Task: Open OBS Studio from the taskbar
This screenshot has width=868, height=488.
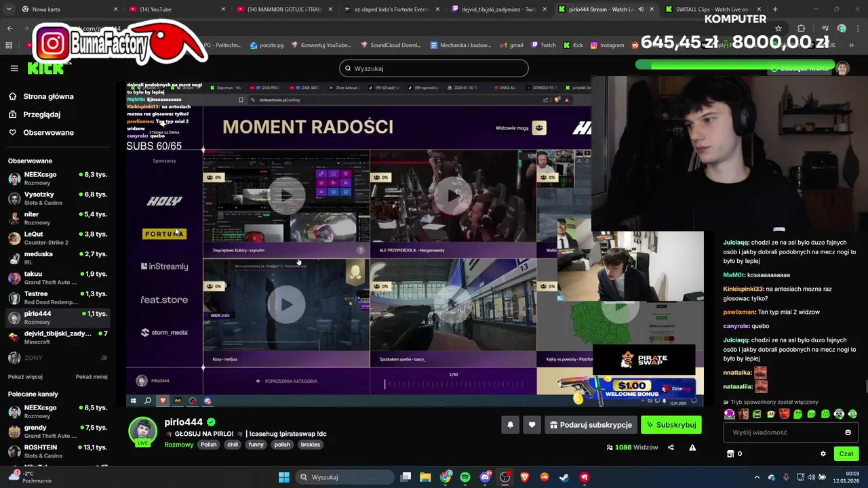Action: [505, 477]
